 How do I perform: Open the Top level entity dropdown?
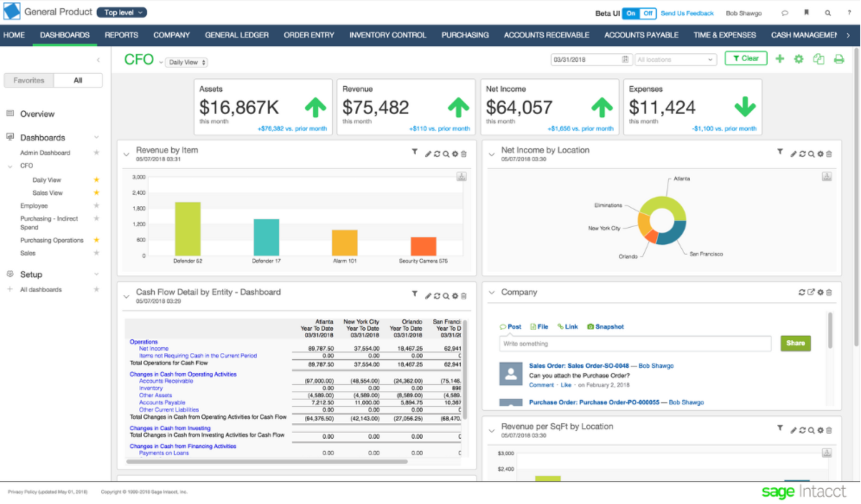tap(122, 13)
